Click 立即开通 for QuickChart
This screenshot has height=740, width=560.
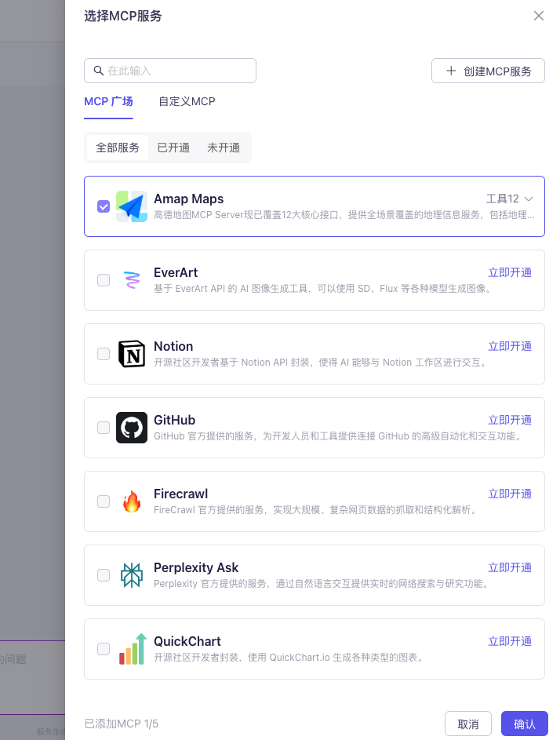[x=510, y=641]
